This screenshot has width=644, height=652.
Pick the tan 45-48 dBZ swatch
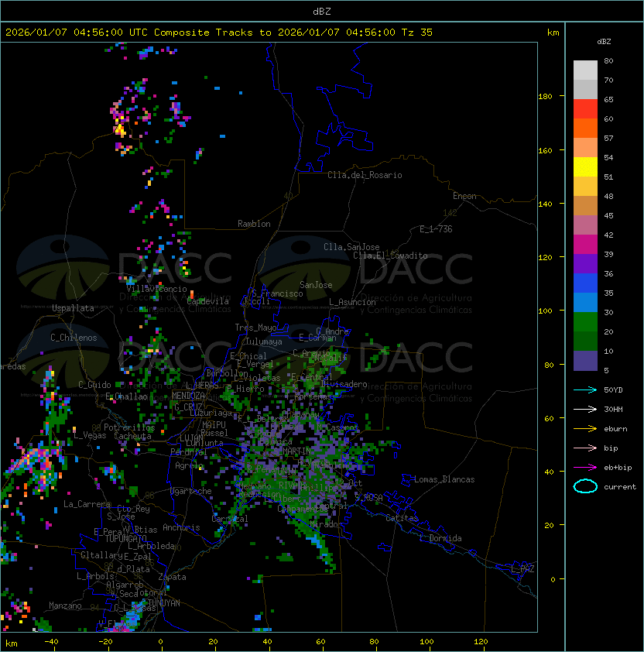pyautogui.click(x=585, y=205)
